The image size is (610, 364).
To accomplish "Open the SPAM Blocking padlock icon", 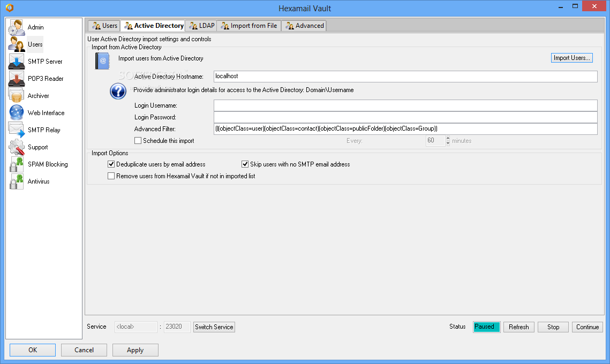I will click(x=17, y=164).
